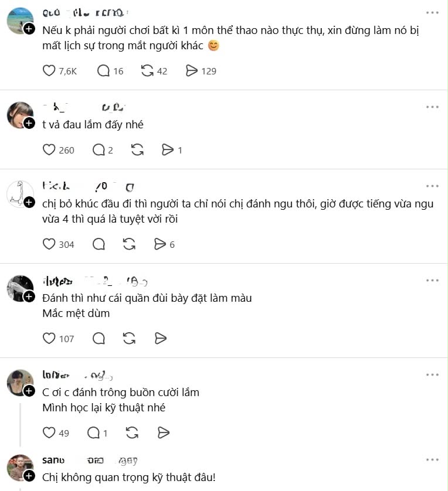
Task: Share the post with 129 shares
Action: 191,71
